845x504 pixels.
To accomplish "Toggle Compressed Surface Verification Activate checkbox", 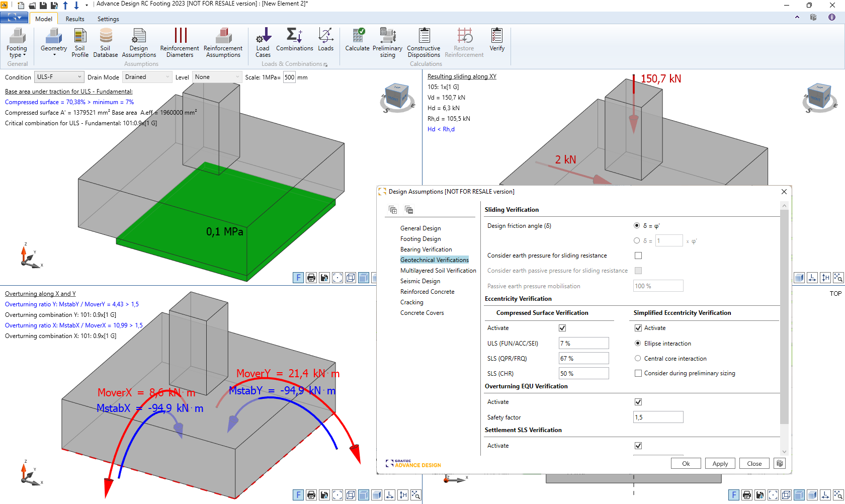I will click(562, 328).
